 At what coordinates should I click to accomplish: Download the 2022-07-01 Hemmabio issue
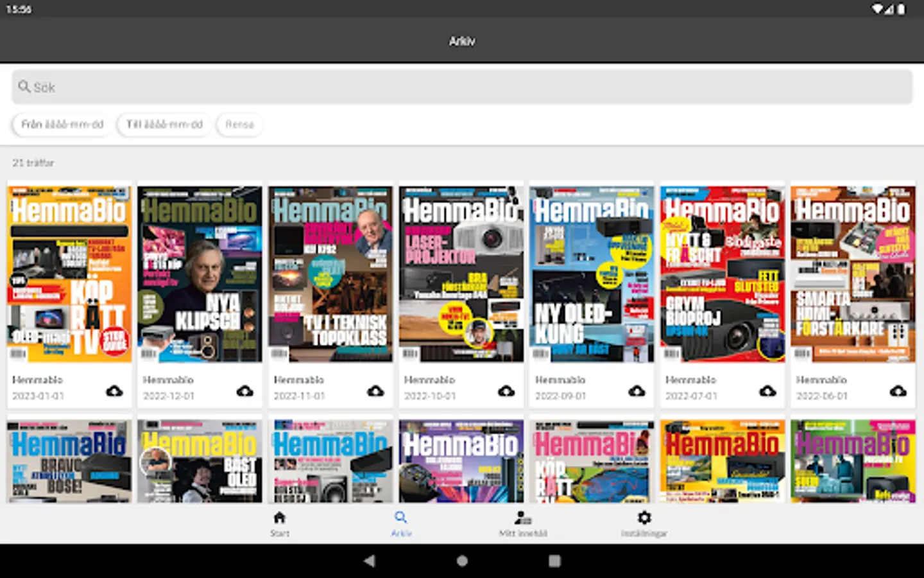click(x=767, y=391)
